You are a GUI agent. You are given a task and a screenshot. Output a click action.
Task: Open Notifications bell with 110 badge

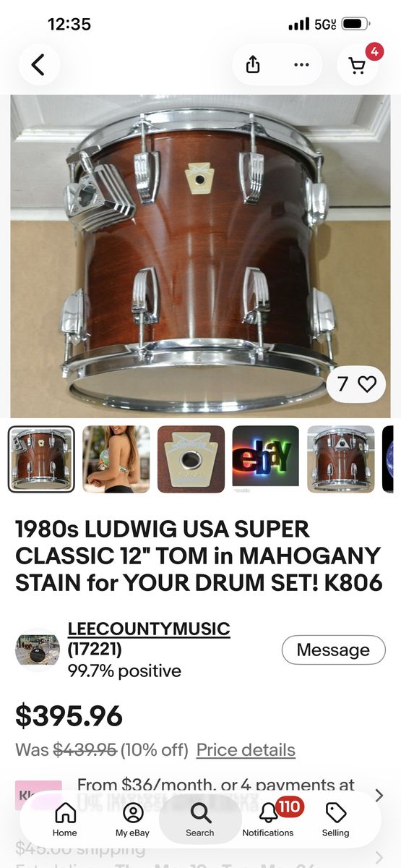tap(268, 820)
